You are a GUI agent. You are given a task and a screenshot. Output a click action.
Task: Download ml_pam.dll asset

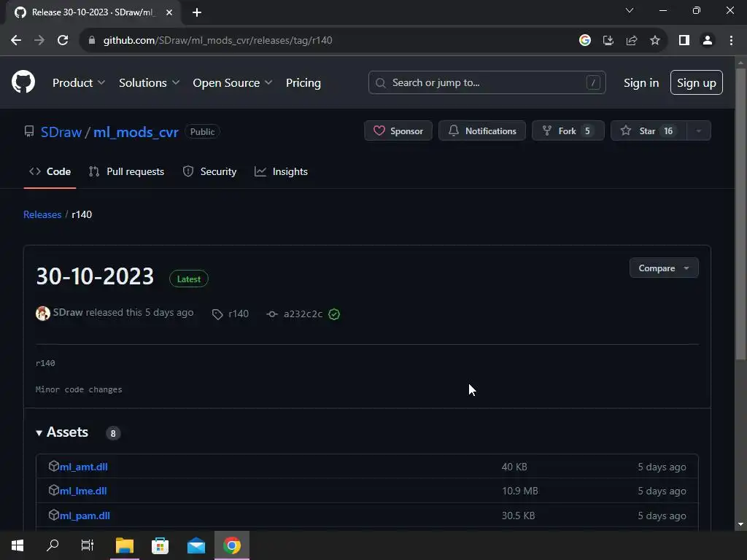[85, 516]
